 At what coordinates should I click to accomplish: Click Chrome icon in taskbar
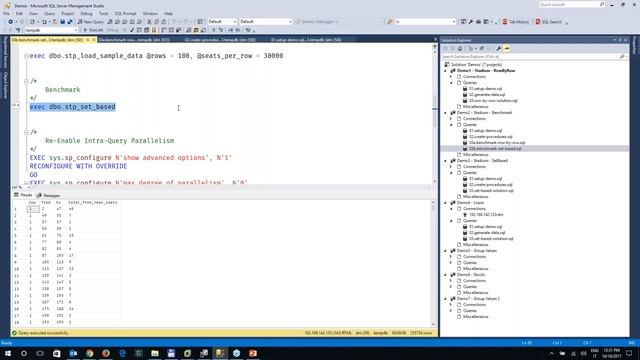[x=89, y=353]
